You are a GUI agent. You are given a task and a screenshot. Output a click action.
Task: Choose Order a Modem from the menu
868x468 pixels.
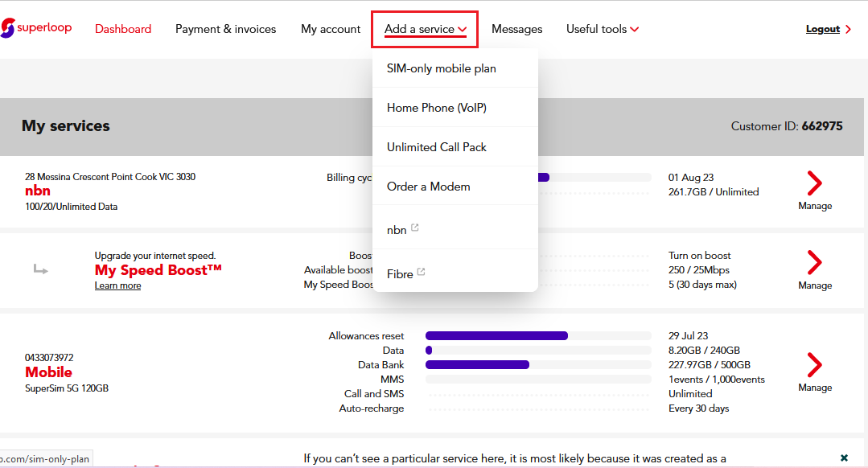tap(429, 186)
